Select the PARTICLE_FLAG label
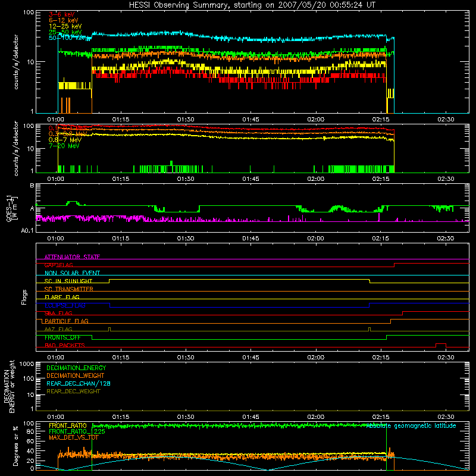The width and height of the screenshot is (476, 476). click(67, 321)
